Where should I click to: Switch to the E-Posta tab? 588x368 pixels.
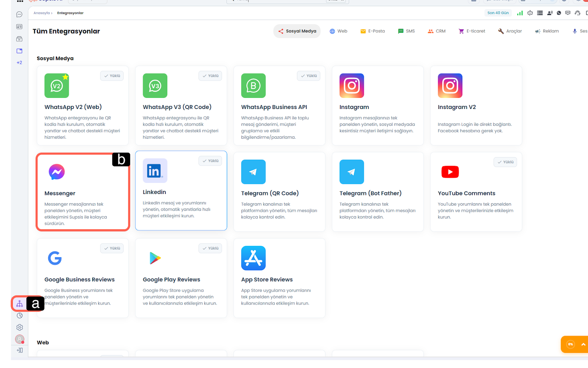(373, 31)
